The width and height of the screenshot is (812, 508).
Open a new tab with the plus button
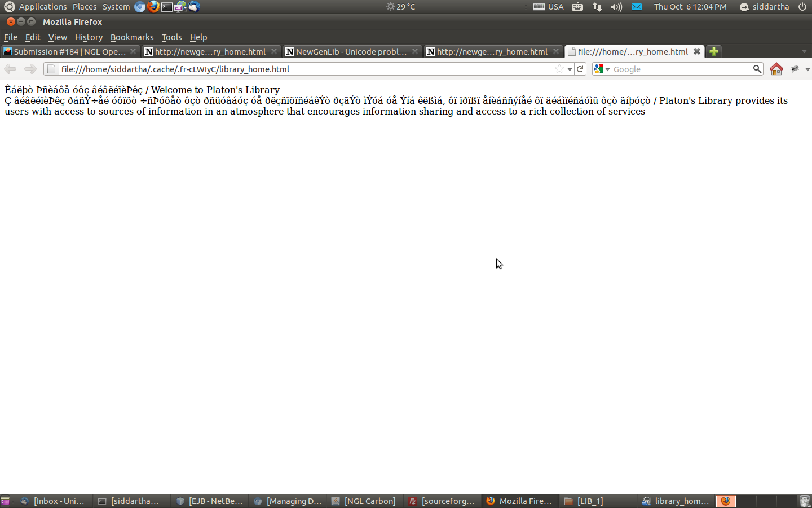point(714,51)
